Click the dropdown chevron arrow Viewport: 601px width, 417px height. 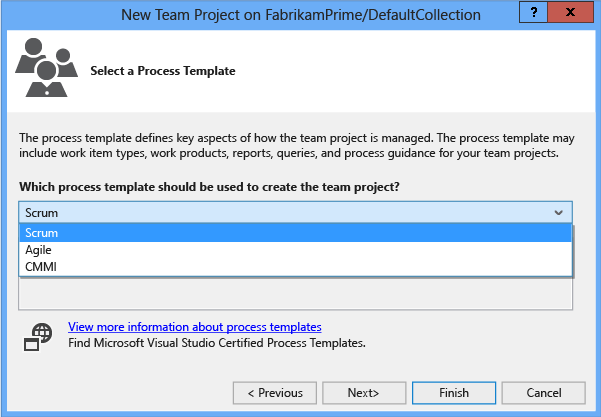(559, 212)
